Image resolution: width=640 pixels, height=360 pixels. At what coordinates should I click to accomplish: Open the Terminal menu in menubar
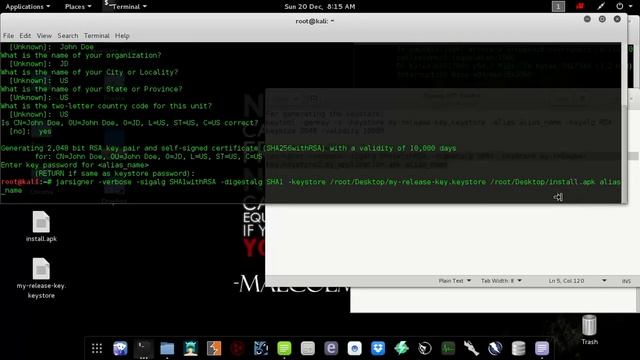point(97,36)
